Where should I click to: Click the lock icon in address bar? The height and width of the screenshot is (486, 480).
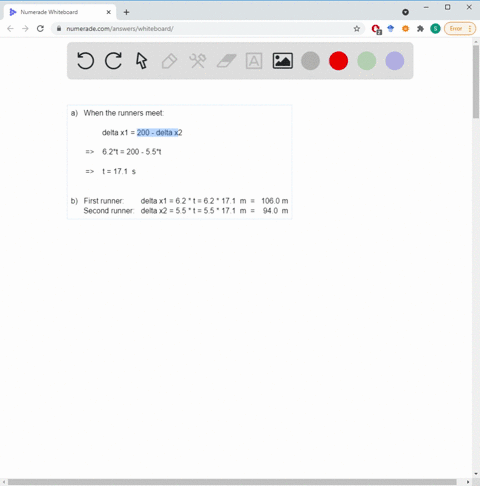click(59, 29)
